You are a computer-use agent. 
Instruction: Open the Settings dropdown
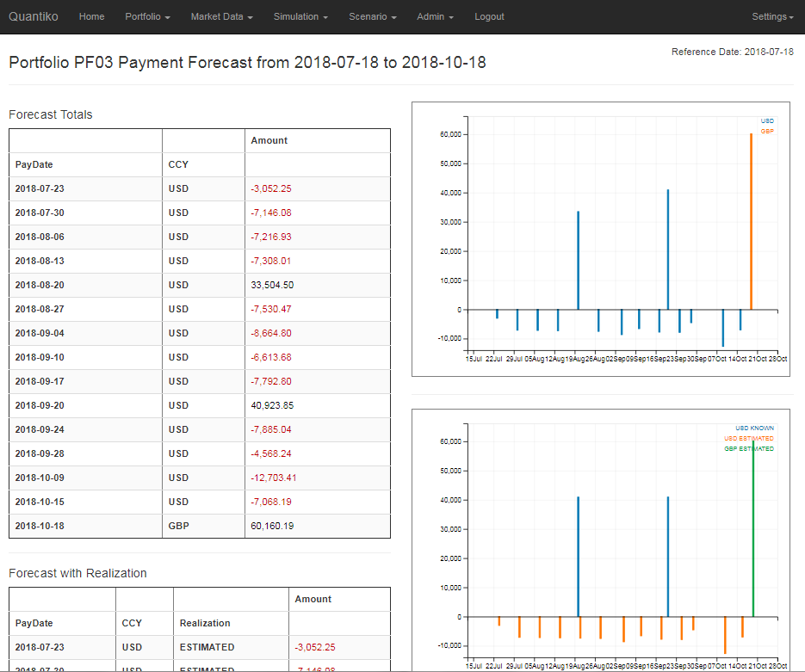point(772,16)
